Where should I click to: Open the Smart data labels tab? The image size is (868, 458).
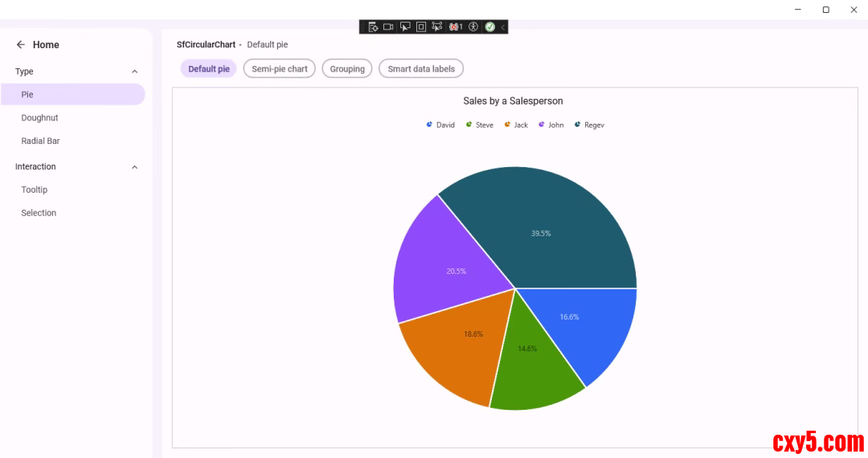421,69
